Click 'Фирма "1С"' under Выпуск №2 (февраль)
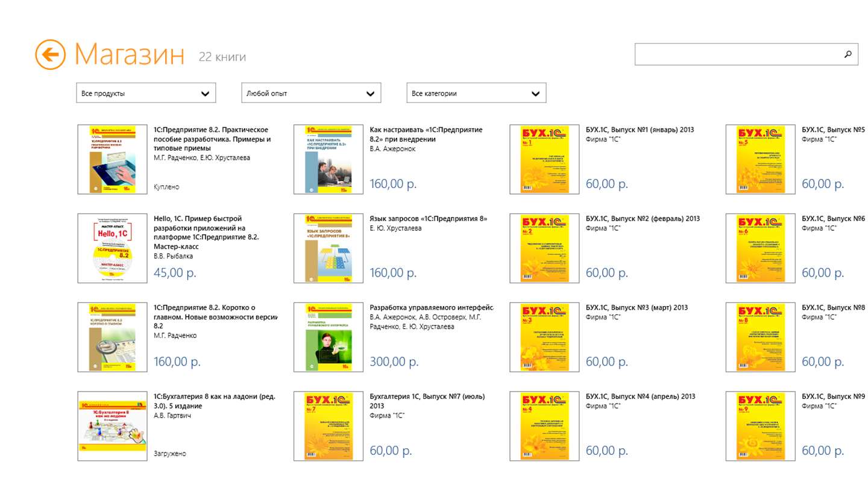This screenshot has height=488, width=868. 603,228
